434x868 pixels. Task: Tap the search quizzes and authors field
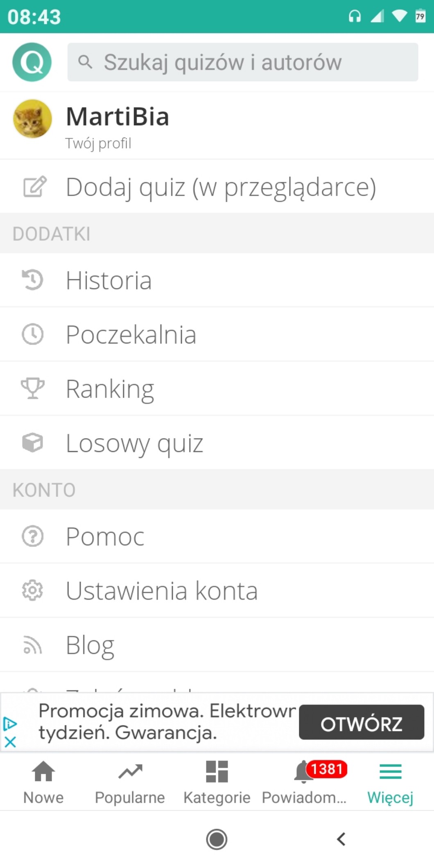[x=242, y=62]
